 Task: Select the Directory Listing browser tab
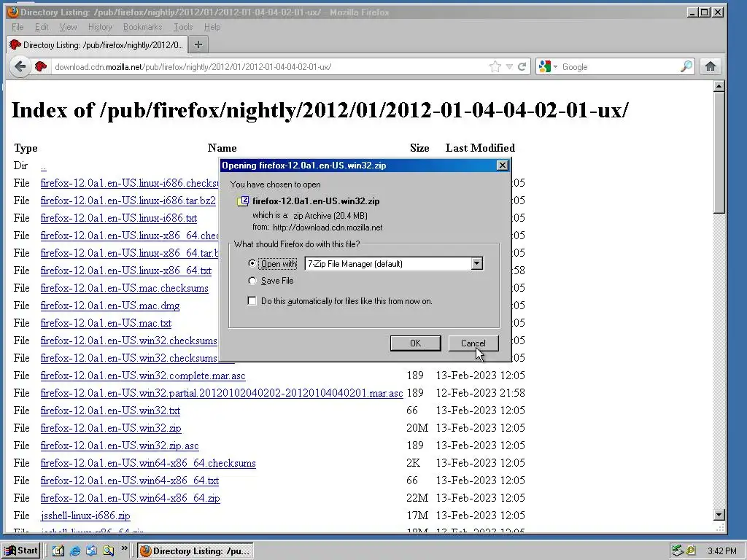(97, 44)
